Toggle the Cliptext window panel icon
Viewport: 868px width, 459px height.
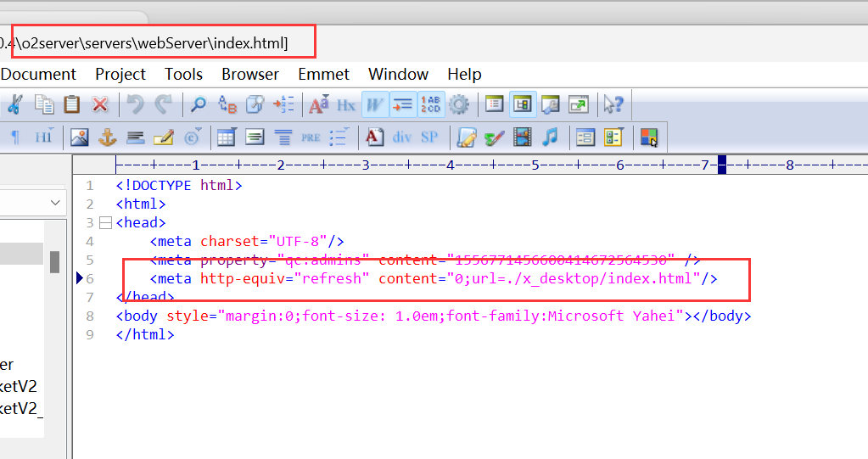coord(495,104)
